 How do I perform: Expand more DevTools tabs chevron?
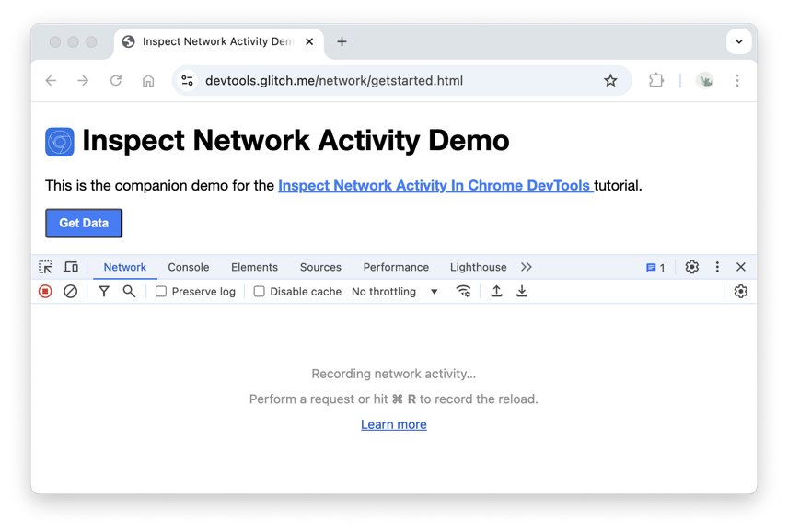click(527, 267)
